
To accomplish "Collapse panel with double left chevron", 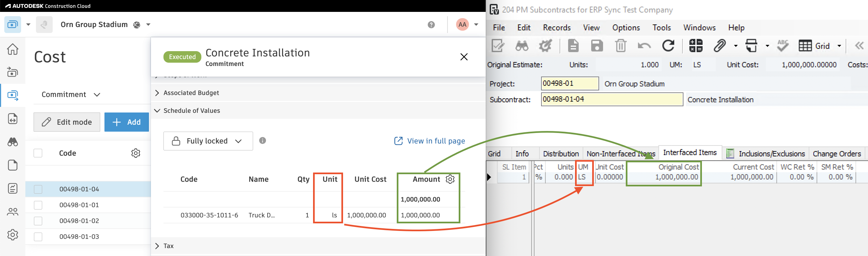I will [x=859, y=46].
